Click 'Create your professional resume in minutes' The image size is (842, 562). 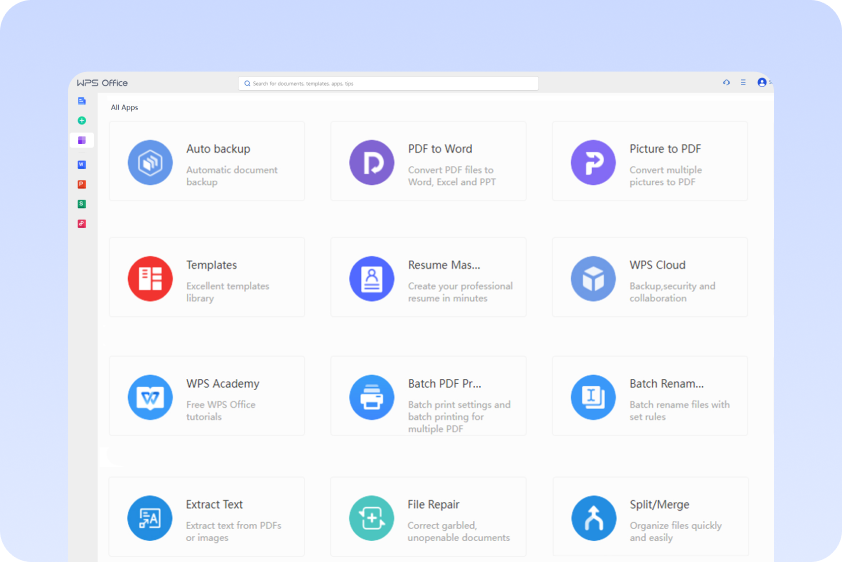coord(460,292)
